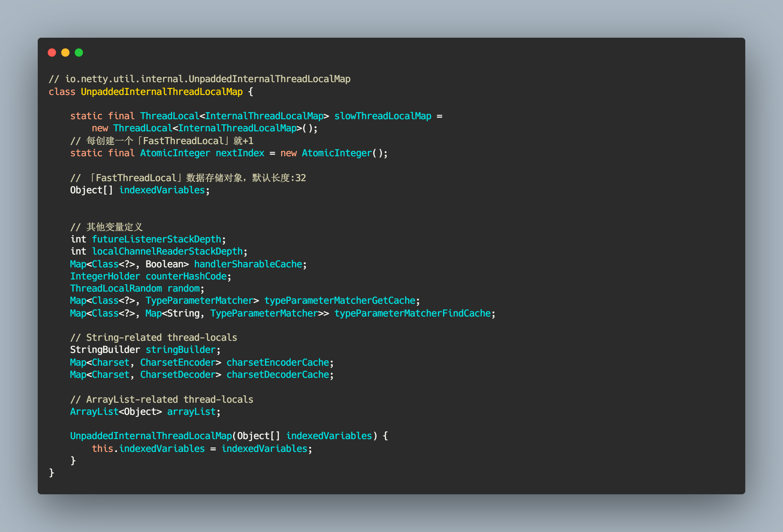Click the UnpaddedInternalThreadLocalMap class name
This screenshot has height=532, width=783.
click(x=162, y=92)
